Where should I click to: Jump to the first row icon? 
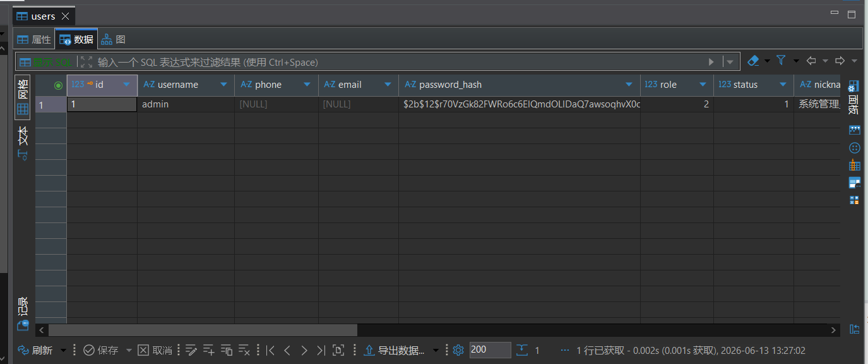click(270, 350)
